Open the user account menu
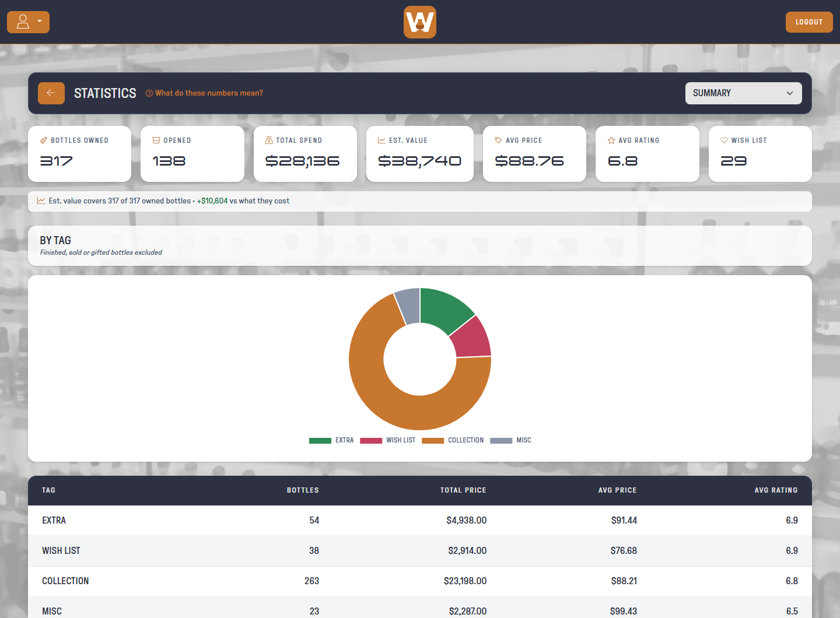 (x=28, y=22)
